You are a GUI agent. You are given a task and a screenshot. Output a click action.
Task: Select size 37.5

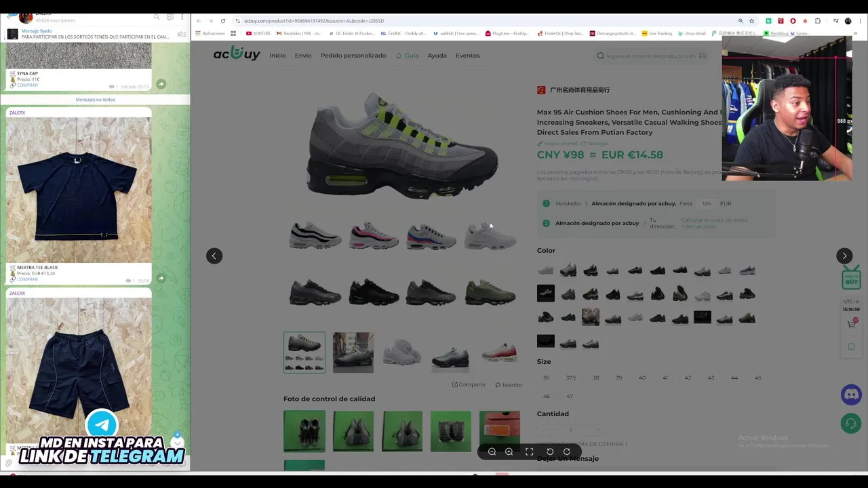(x=571, y=378)
